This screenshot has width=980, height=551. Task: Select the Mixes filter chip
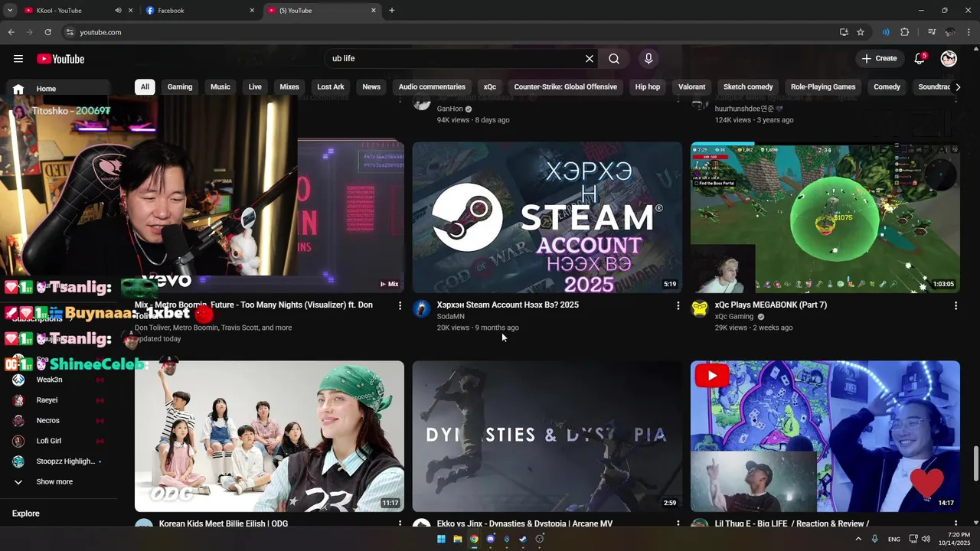coord(289,86)
